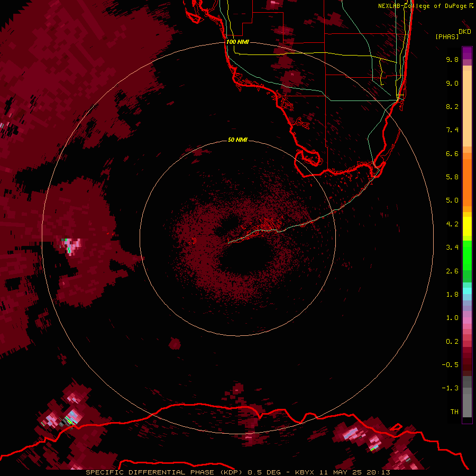Click the 1.0 value on the legend
Screen dimensions: 476x476
[452, 318]
